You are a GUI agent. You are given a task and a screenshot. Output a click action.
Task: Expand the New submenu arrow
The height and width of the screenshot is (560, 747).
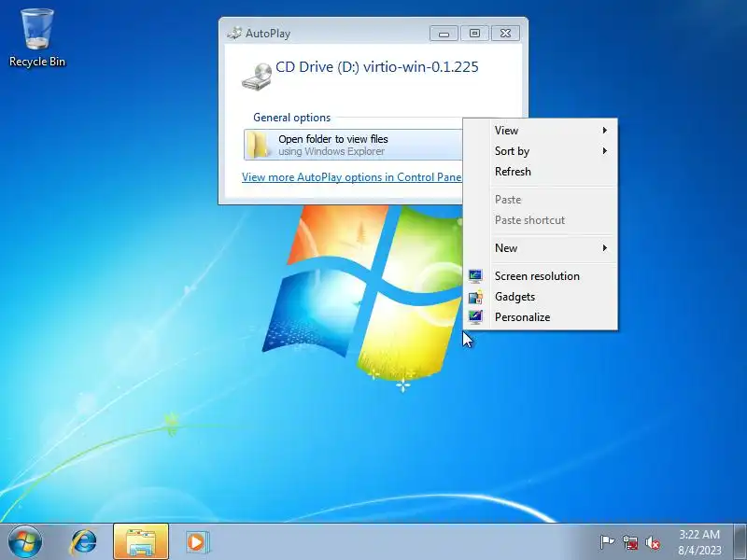pyautogui.click(x=604, y=248)
